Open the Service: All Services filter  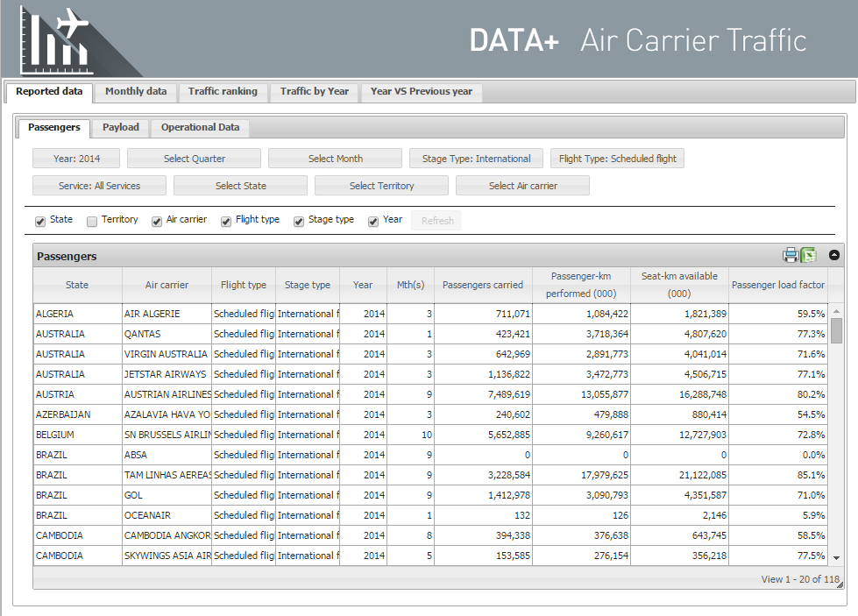tap(99, 186)
